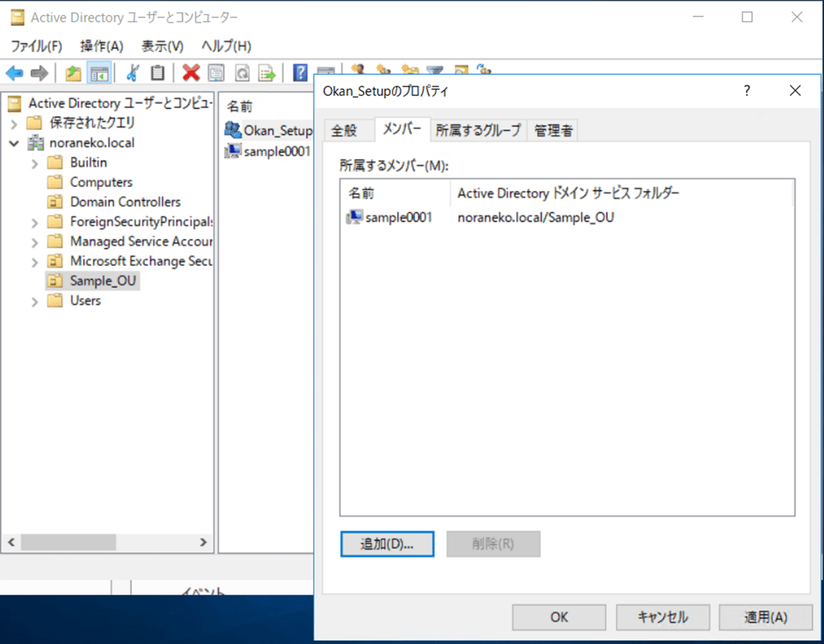Click the Cut scissors icon

[x=132, y=73]
